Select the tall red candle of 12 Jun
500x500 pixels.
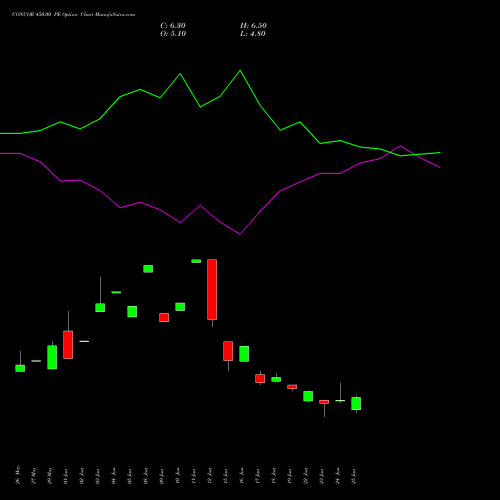pos(212,289)
